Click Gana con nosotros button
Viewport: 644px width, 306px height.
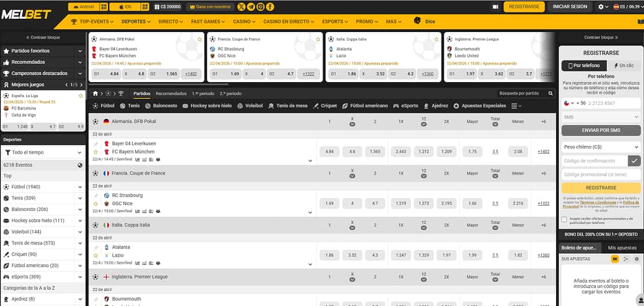point(210,7)
